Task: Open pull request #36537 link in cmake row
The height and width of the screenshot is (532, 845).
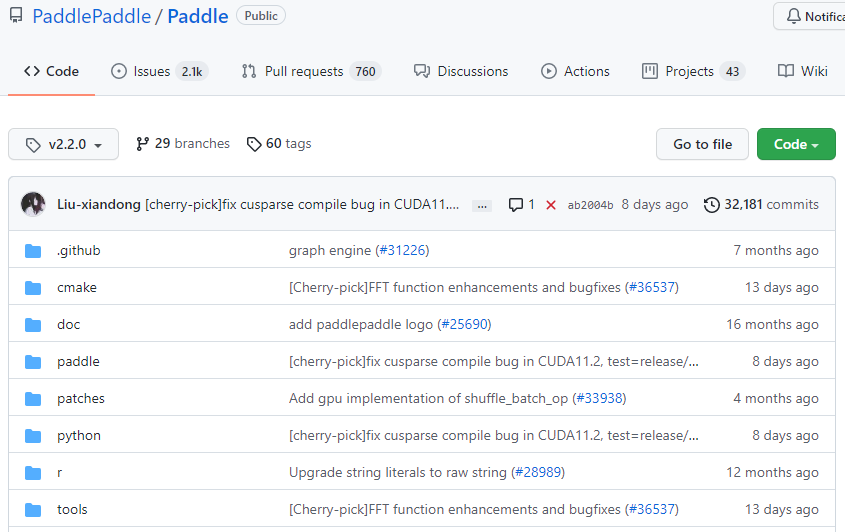Action: pyautogui.click(x=652, y=287)
